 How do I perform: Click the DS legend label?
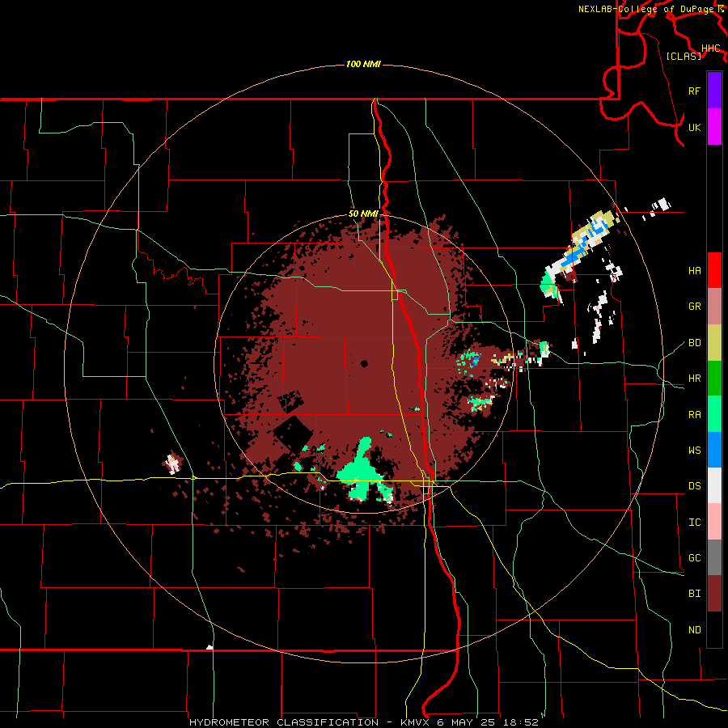click(694, 486)
